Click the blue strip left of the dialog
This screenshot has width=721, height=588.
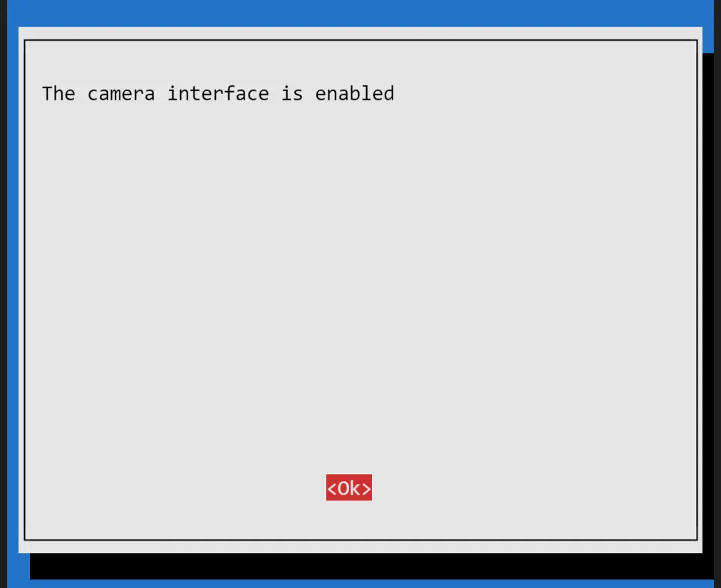click(x=12, y=294)
